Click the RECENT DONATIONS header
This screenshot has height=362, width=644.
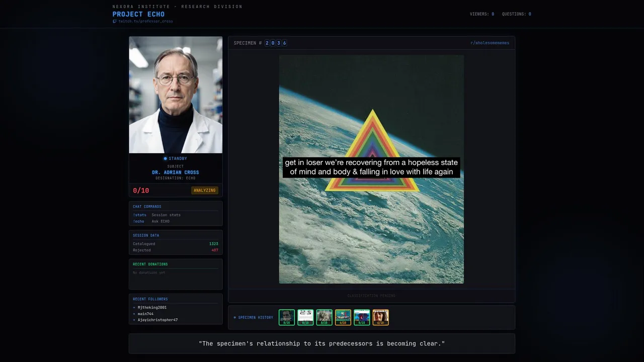(x=150, y=264)
